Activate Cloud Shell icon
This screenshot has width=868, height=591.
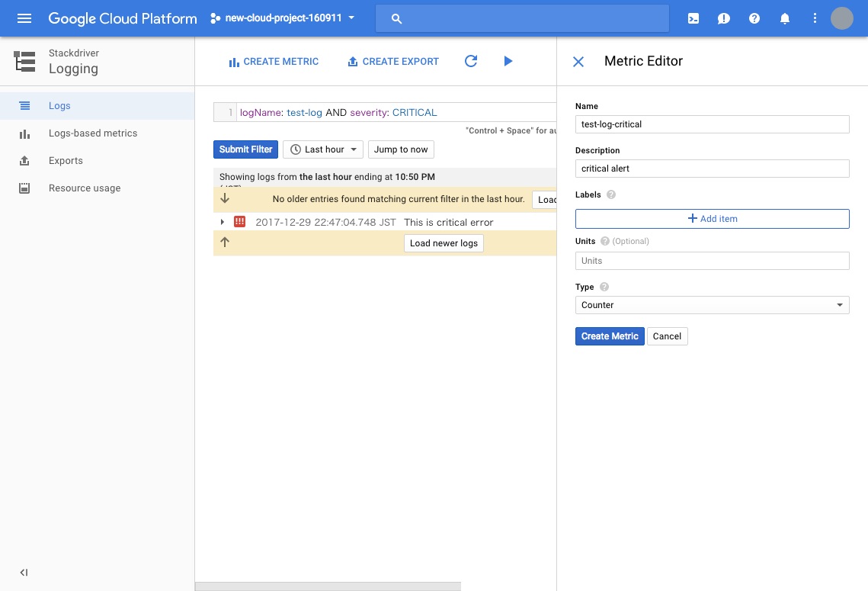pyautogui.click(x=693, y=18)
